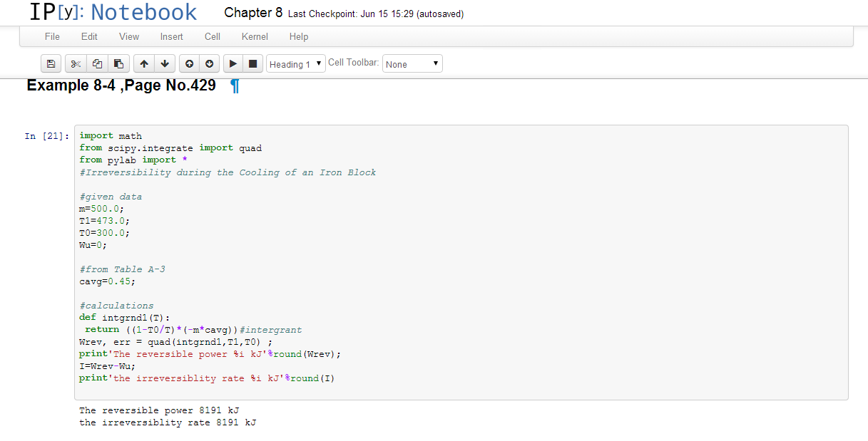868x441 pixels.
Task: Insert a cell above with circled up arrow
Action: tap(189, 64)
